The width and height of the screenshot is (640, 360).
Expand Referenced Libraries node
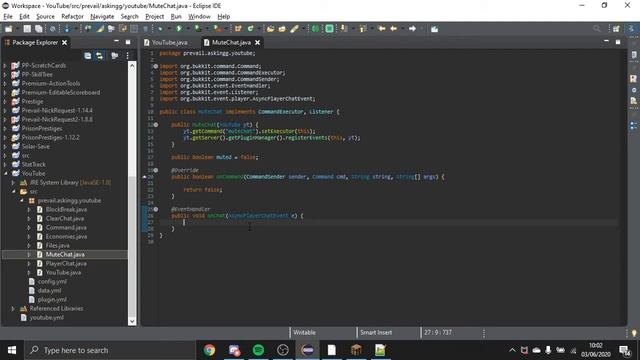pos(13,308)
